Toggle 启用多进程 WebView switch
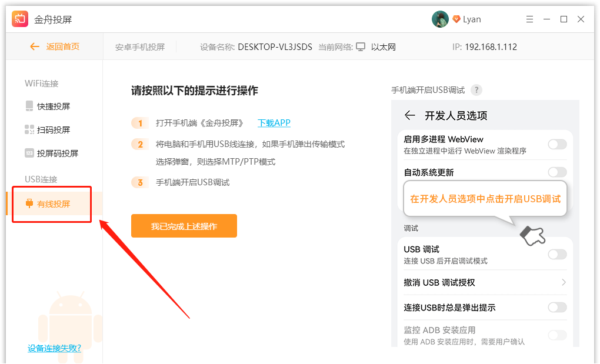The width and height of the screenshot is (600, 364). [x=557, y=144]
